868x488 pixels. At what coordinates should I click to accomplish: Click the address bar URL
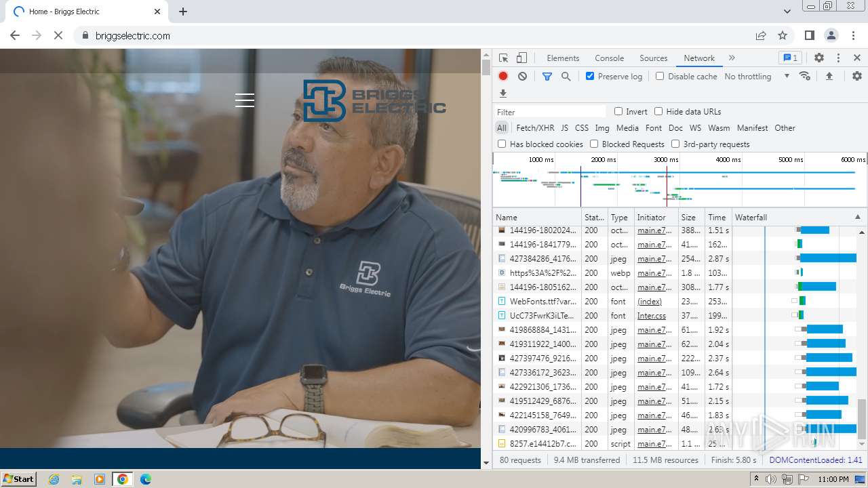(133, 36)
